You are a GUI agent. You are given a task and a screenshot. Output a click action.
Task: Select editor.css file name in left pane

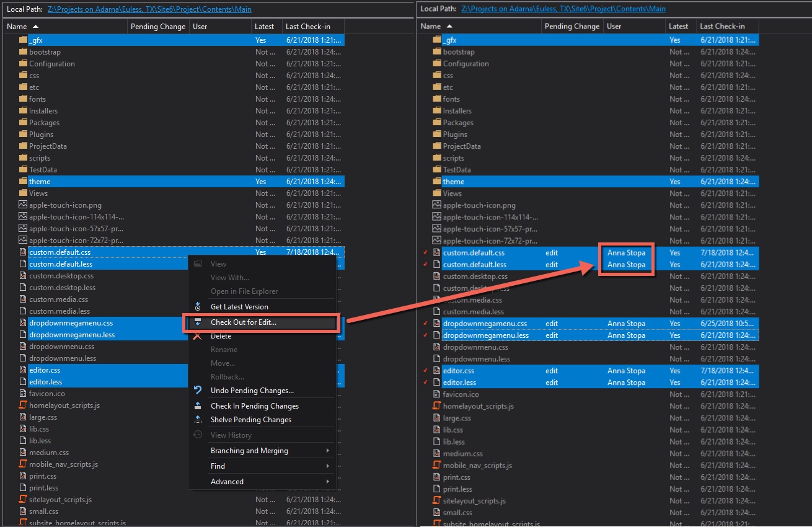click(x=45, y=370)
